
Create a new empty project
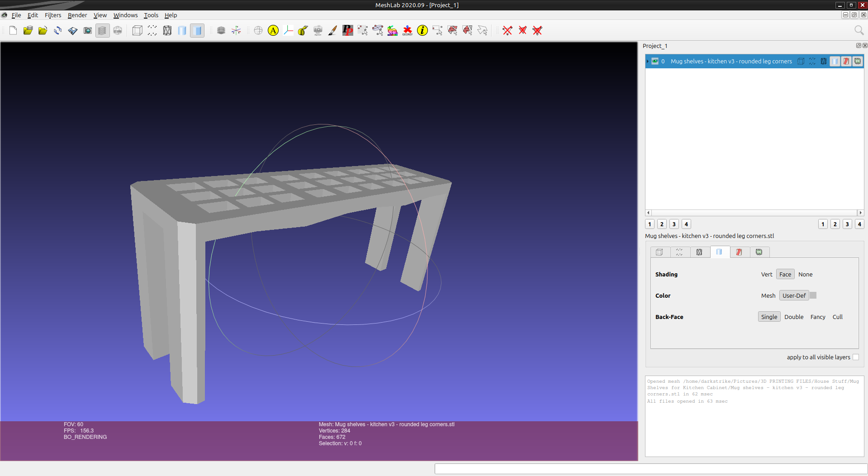pos(13,30)
